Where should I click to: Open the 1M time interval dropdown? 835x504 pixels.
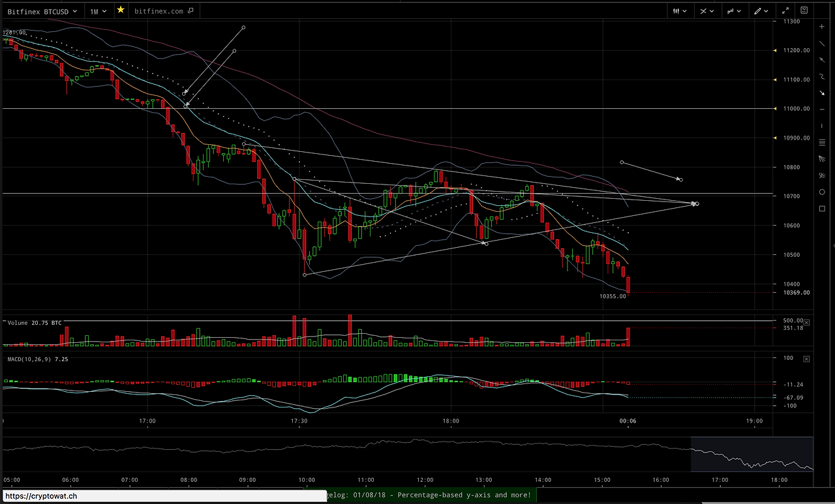pyautogui.click(x=99, y=11)
